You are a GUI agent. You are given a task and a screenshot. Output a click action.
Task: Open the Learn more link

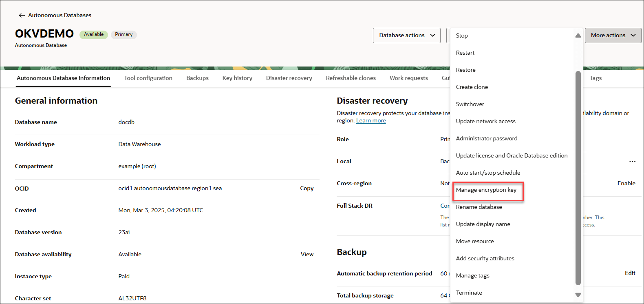tap(371, 121)
